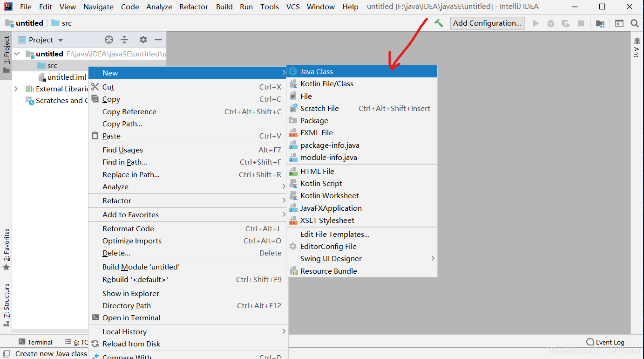644x359 pixels.
Task: Click the HTML File icon
Action: coord(293,171)
